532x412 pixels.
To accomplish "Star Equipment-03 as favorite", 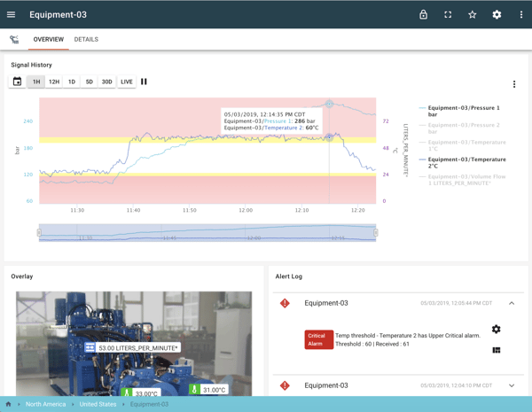I will (473, 15).
